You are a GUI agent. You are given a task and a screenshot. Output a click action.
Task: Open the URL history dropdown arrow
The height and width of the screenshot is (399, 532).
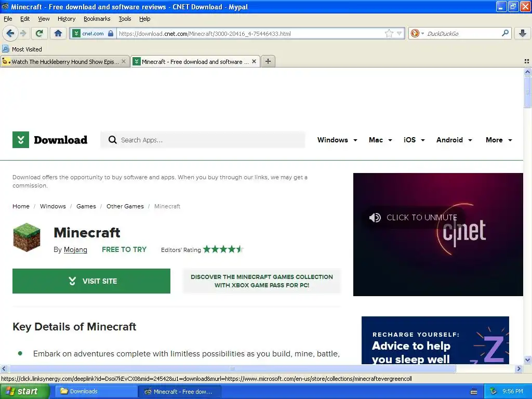400,33
